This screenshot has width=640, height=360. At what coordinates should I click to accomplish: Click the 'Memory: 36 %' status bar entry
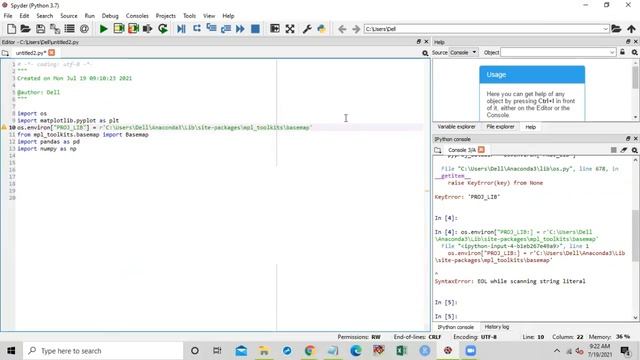tap(609, 337)
